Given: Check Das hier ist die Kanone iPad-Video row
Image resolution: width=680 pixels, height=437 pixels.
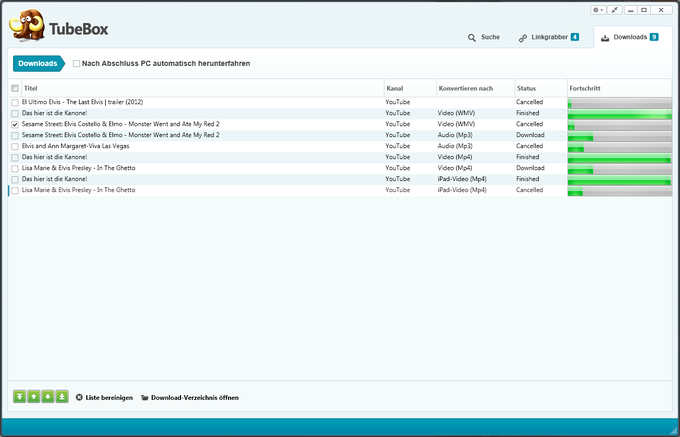Looking at the screenshot, I should (15, 179).
